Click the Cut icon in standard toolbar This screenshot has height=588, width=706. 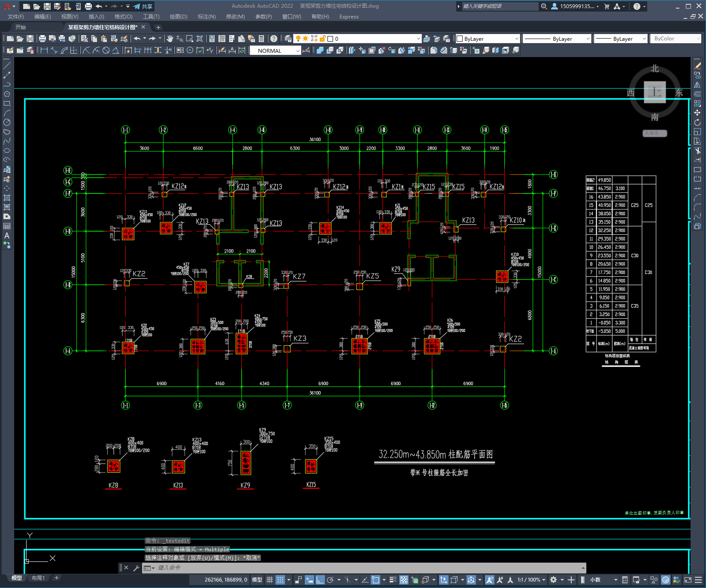pyautogui.click(x=85, y=39)
